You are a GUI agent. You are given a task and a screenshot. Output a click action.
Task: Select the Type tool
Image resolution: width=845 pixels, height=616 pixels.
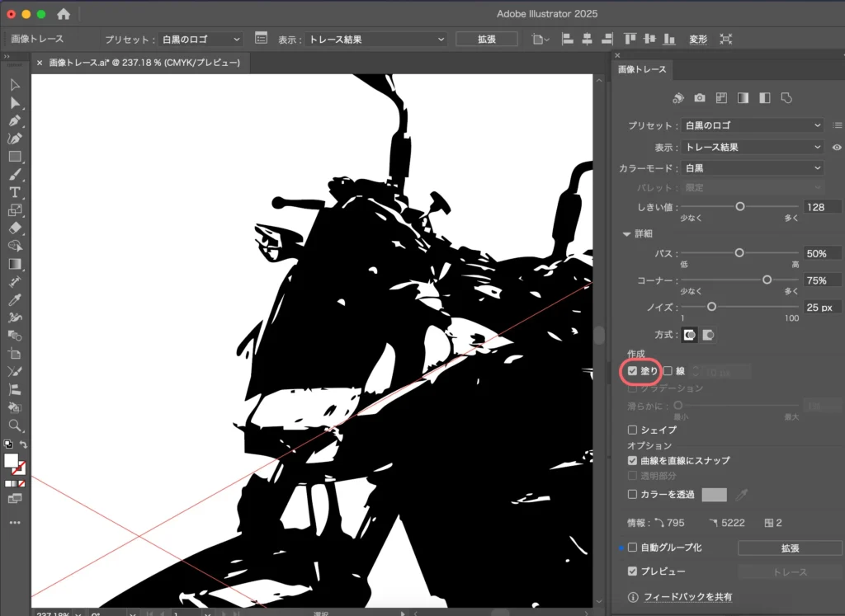(15, 192)
